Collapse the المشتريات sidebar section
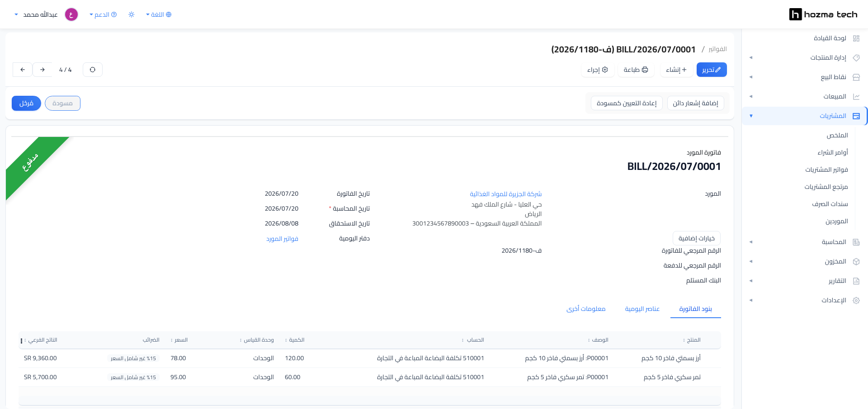Viewport: 868px width, 409px height. [x=805, y=116]
